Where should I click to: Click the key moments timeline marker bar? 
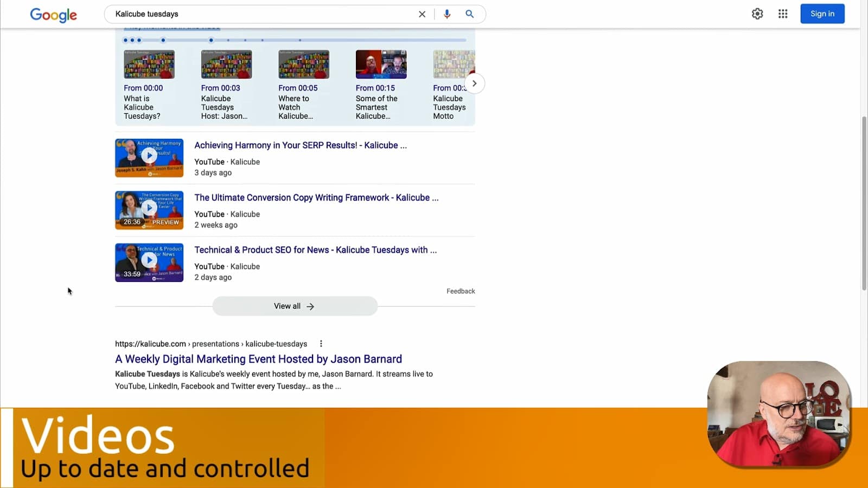295,40
